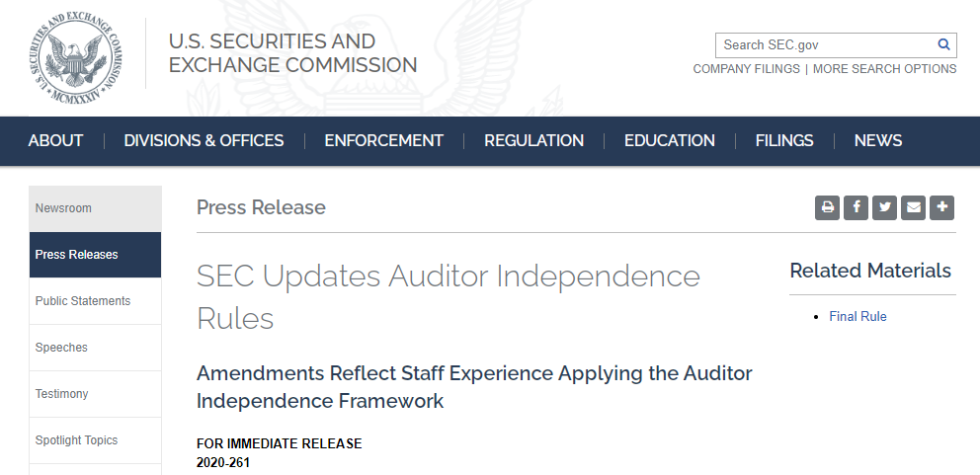Expand the Regulation menu

533,141
